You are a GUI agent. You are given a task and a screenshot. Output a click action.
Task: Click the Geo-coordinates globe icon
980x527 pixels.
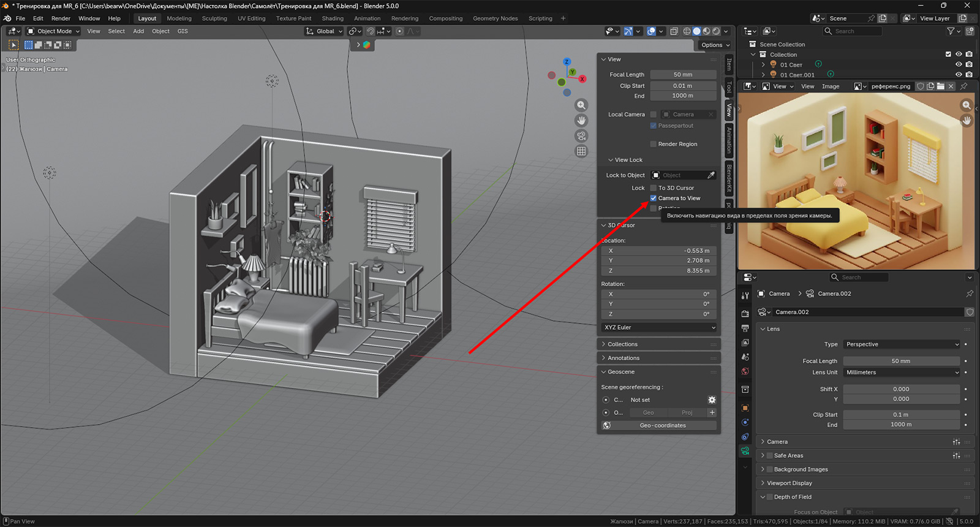coord(606,425)
